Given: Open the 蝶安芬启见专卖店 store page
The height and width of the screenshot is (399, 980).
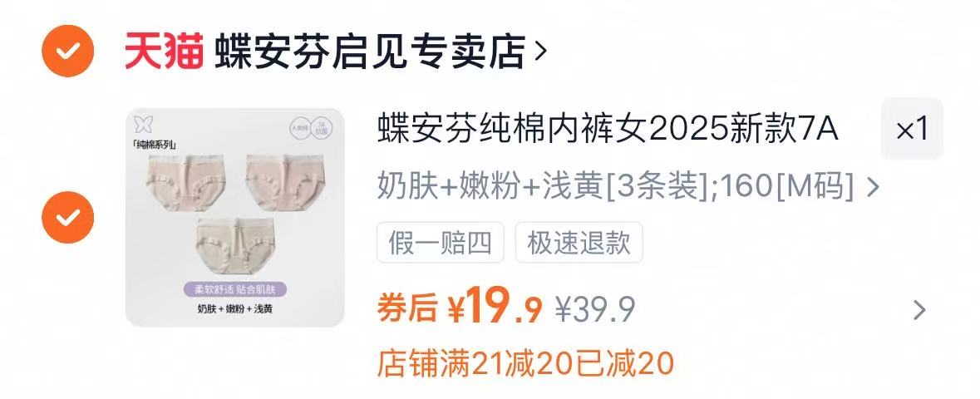Looking at the screenshot, I should coord(369,52).
